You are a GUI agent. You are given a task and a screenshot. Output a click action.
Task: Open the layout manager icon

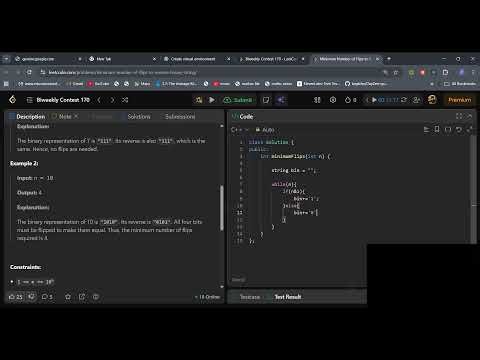(317, 100)
